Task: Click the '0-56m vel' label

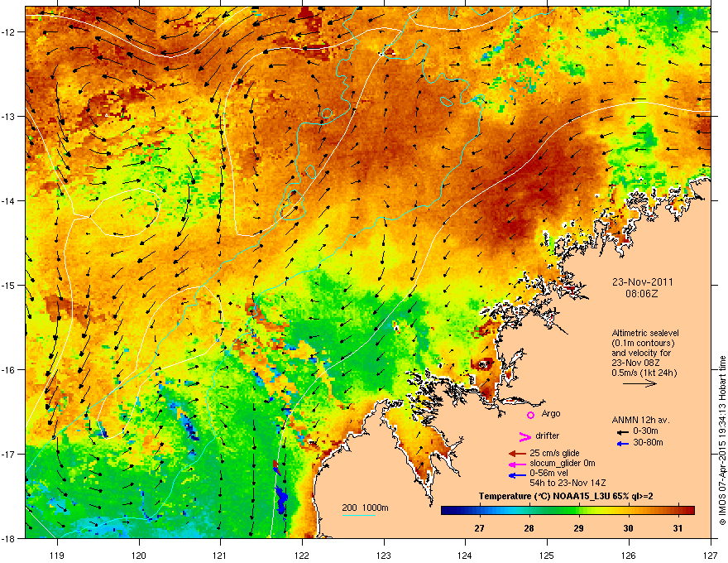Action: [548, 474]
